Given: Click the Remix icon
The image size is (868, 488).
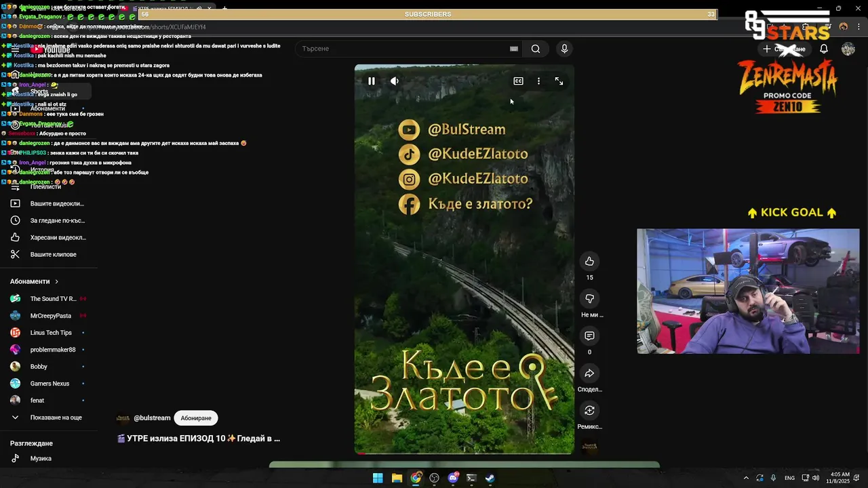Looking at the screenshot, I should [x=589, y=411].
